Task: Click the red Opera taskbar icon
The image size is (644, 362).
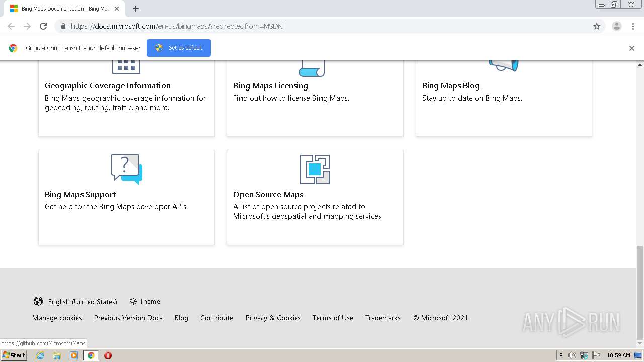Action: click(x=108, y=355)
